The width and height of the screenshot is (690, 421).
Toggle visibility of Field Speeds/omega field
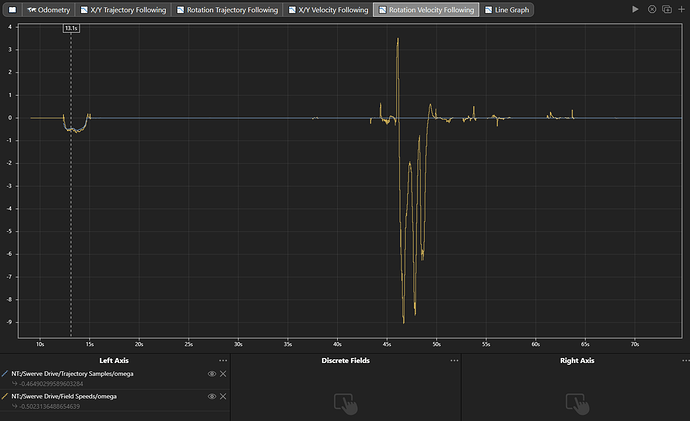[x=212, y=396]
